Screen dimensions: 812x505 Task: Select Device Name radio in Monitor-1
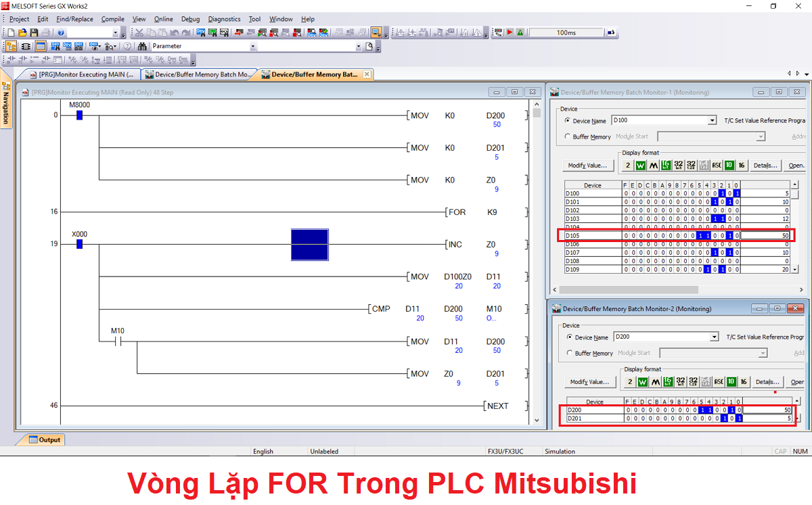568,120
